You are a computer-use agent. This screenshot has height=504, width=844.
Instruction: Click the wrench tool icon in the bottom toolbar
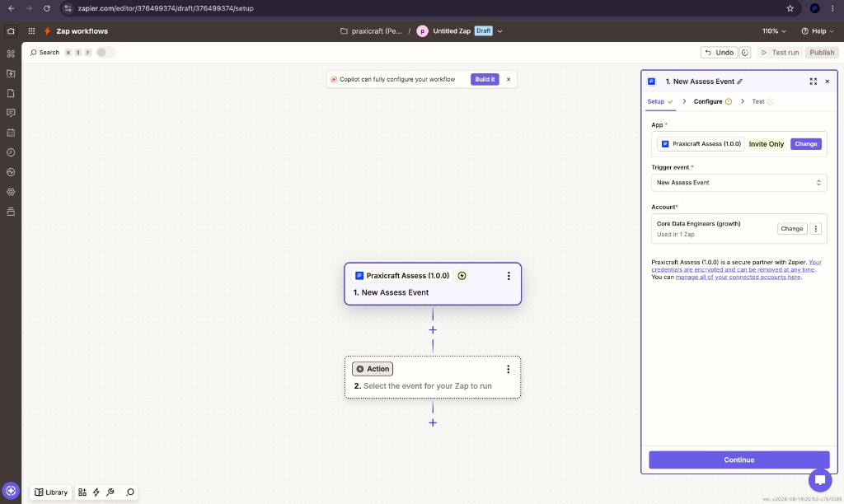(x=110, y=492)
